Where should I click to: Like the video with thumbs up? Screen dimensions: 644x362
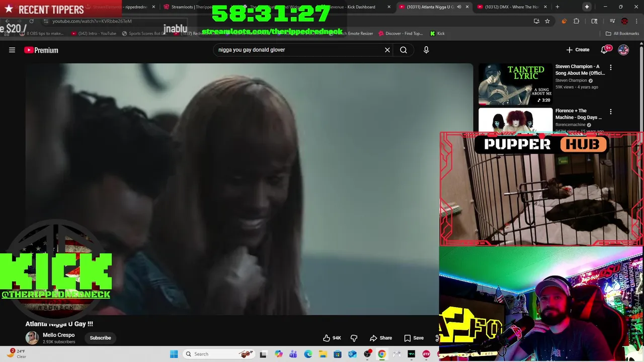pyautogui.click(x=332, y=338)
